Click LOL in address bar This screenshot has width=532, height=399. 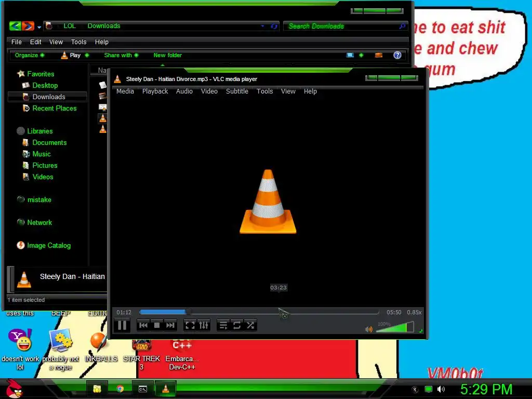[70, 26]
